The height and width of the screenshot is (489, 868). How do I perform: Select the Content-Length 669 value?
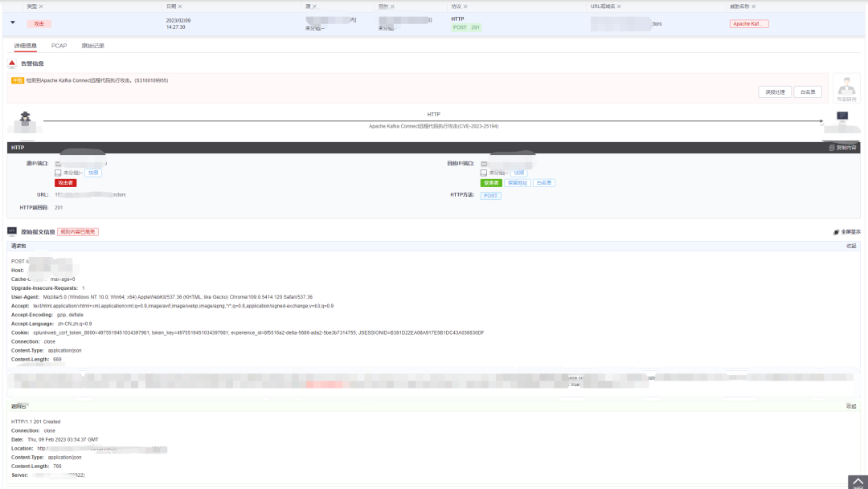point(57,360)
